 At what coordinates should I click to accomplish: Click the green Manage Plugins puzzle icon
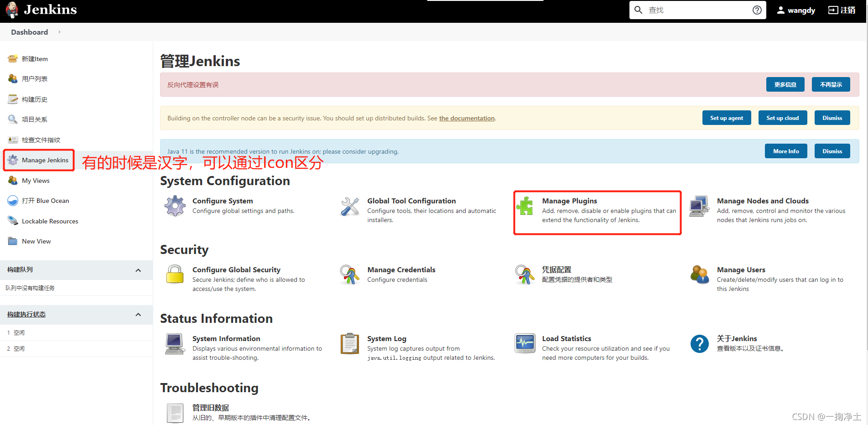tap(525, 206)
